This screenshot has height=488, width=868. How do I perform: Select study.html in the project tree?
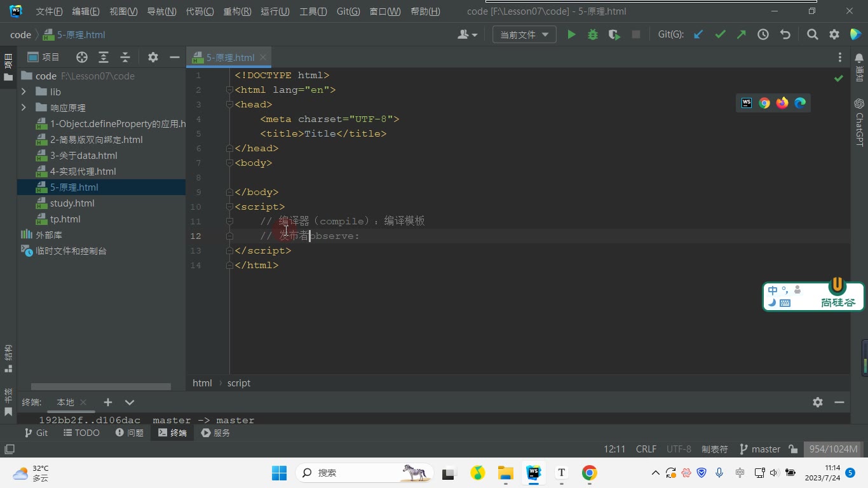point(72,203)
